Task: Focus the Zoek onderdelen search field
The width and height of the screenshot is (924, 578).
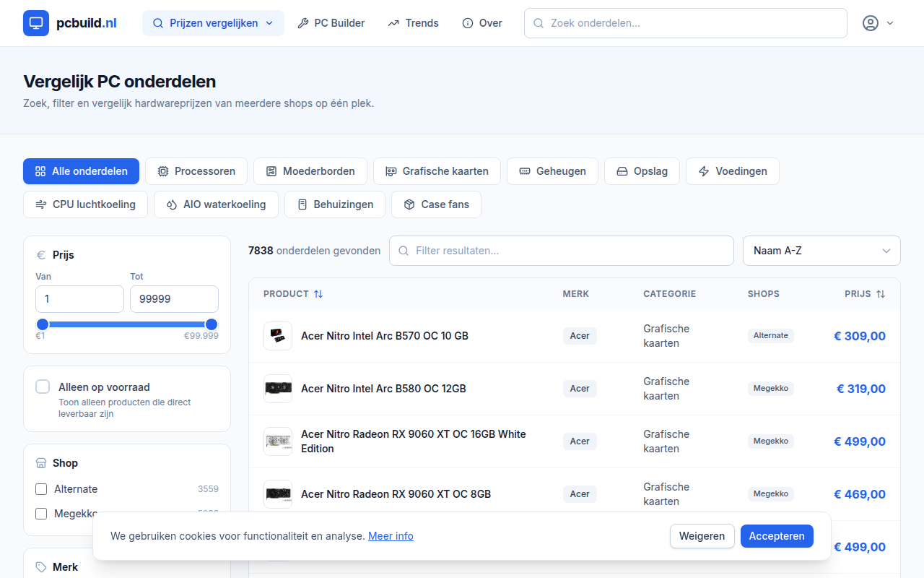Action: point(685,23)
